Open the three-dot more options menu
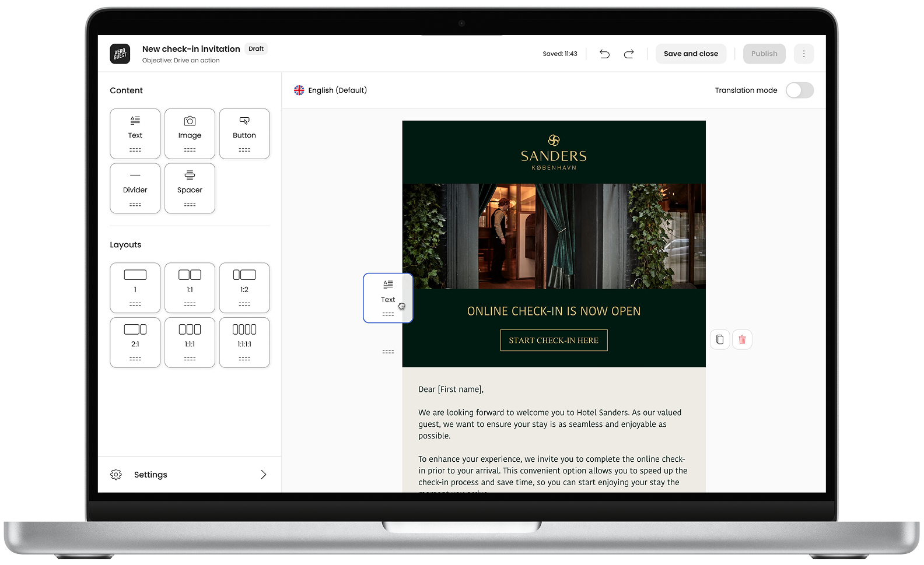Viewport: 924px width, 565px height. click(x=804, y=54)
